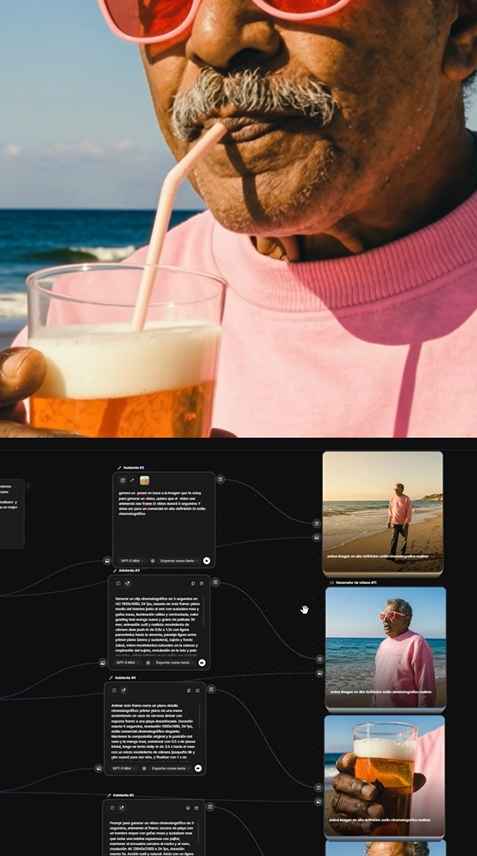Image resolution: width=477 pixels, height=856 pixels.
Task: Click the rightmost header icon in Asistente #3
Action: point(201,583)
